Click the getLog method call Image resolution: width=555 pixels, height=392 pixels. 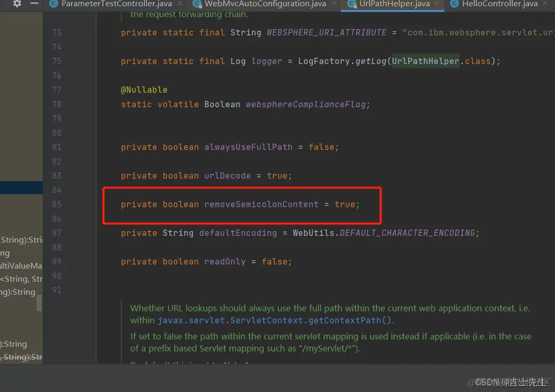[371, 61]
